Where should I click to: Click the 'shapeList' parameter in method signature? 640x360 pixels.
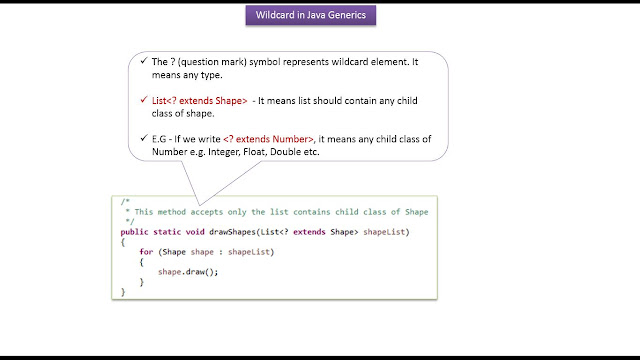tap(384, 232)
